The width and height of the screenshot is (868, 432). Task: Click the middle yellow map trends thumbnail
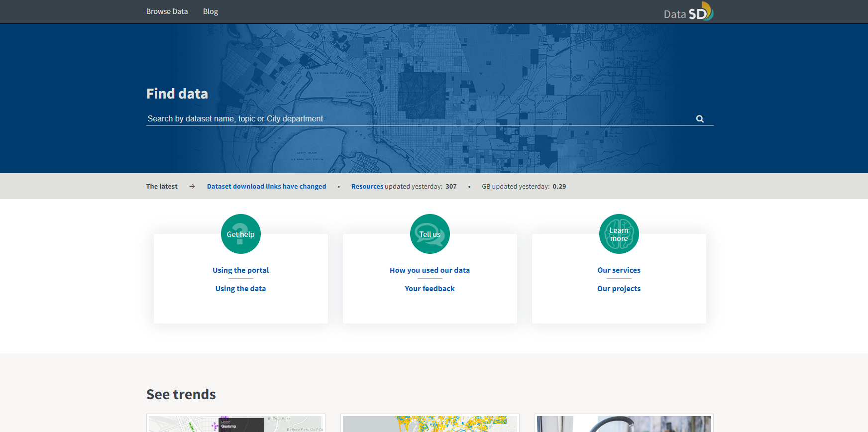(x=430, y=424)
